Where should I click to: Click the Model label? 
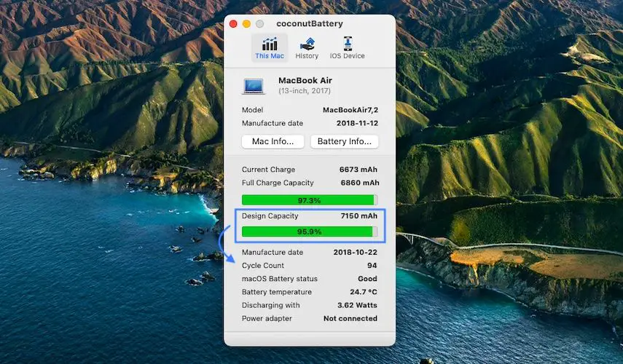(x=253, y=110)
